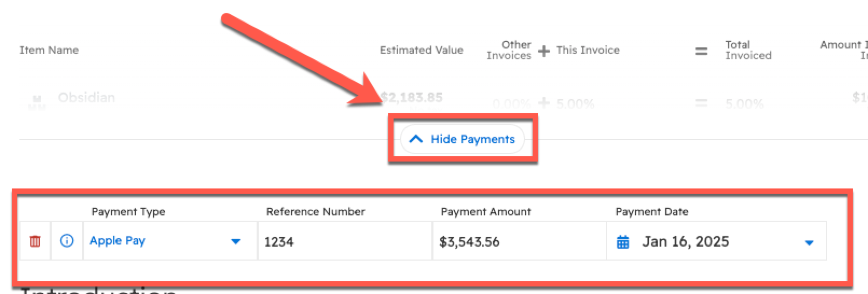The image size is (868, 294).
Task: Click the Obsidian item's small icon
Action: pyautogui.click(x=37, y=100)
